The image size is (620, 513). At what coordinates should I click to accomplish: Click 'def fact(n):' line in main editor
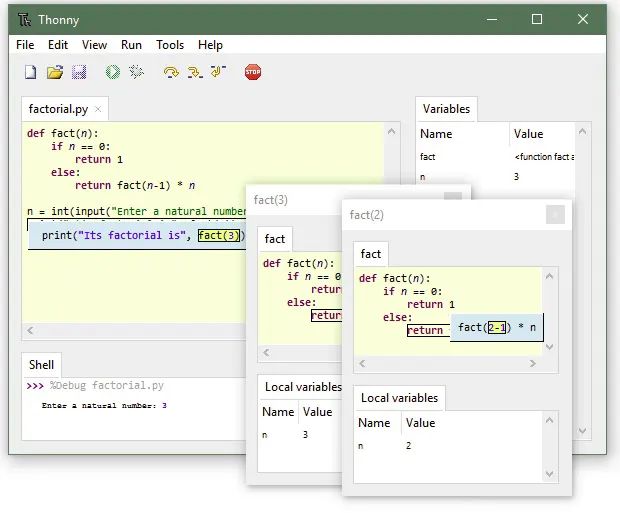click(x=62, y=133)
